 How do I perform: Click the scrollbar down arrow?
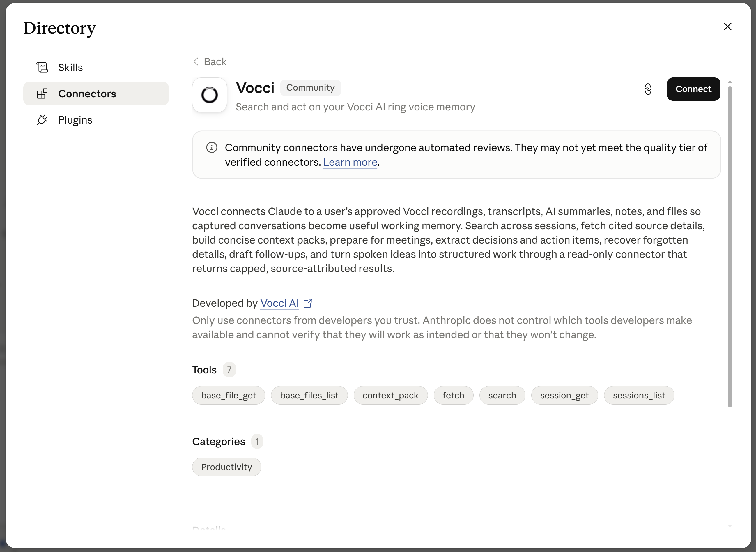tap(730, 526)
